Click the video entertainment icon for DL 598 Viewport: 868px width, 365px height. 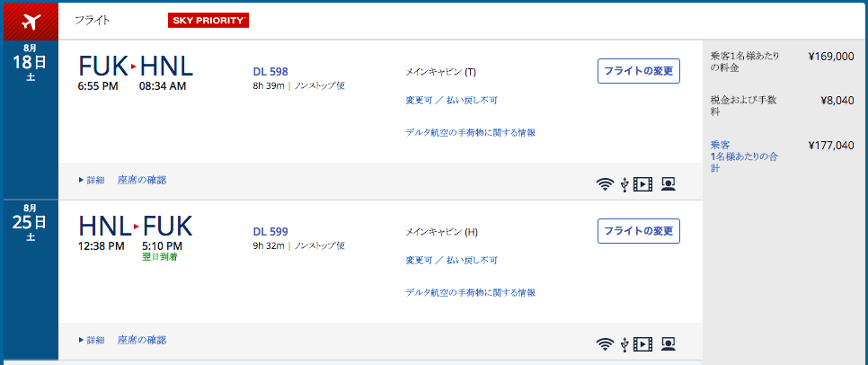click(x=642, y=184)
